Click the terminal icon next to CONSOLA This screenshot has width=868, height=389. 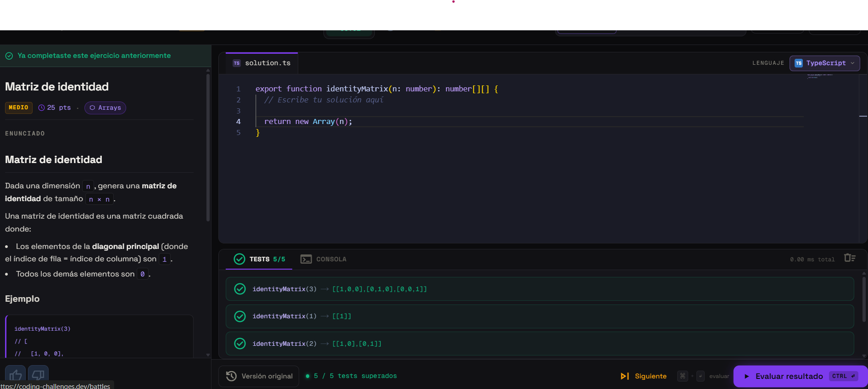point(306,259)
